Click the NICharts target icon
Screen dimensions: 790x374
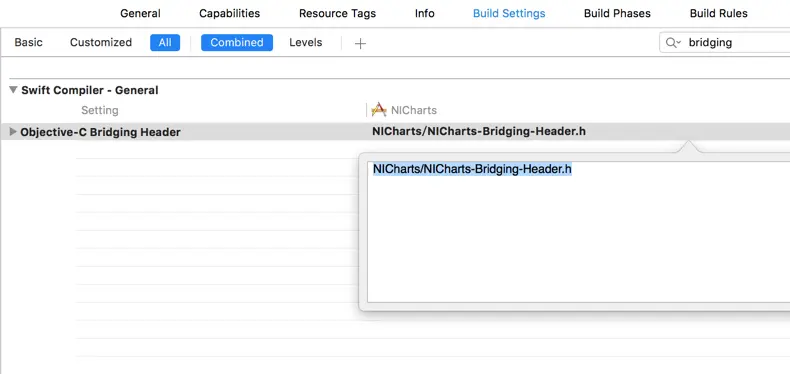coord(379,110)
